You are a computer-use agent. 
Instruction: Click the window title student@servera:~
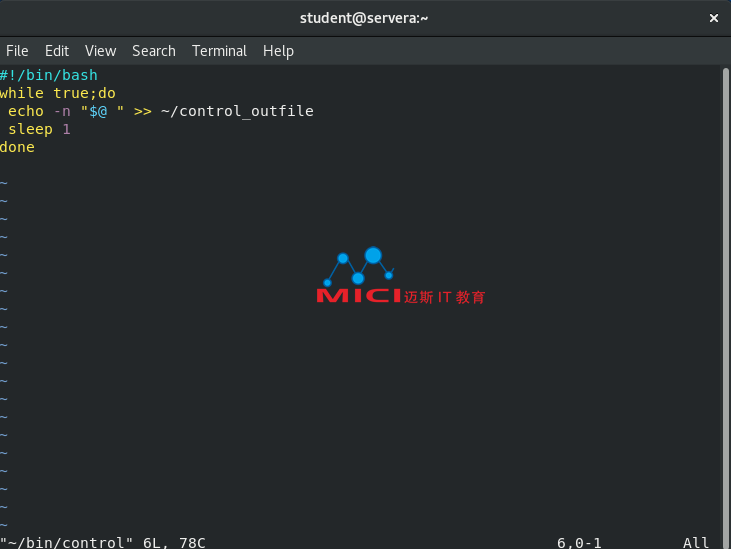point(364,18)
